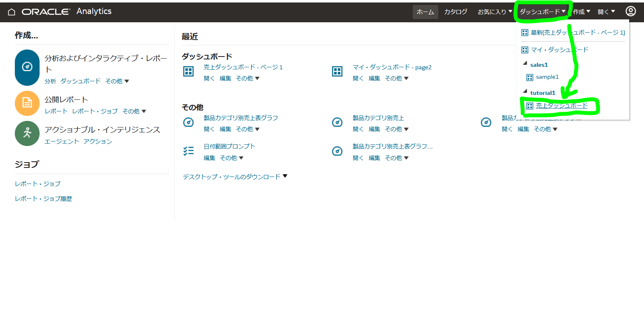Expand the お気に入り menu
The width and height of the screenshot is (644, 330).
(x=495, y=12)
